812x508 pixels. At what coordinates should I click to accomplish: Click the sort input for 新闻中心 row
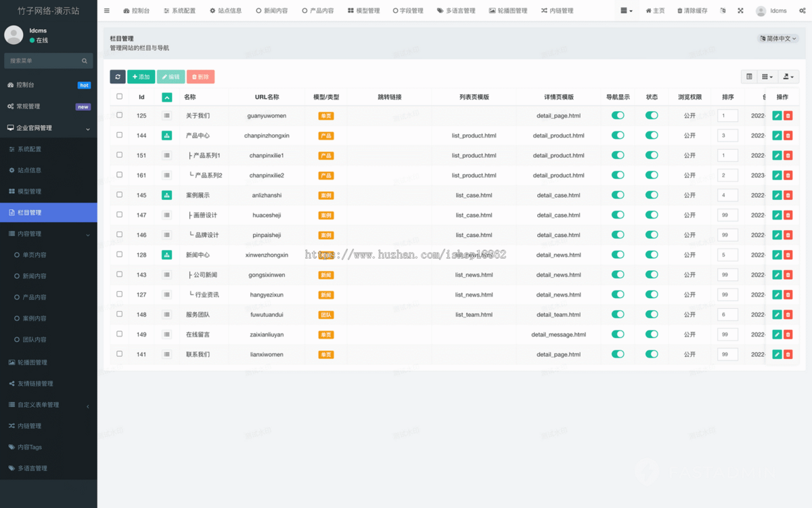click(727, 255)
